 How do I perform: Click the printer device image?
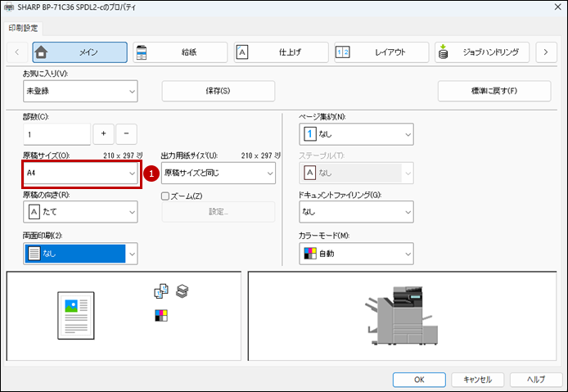tap(403, 314)
